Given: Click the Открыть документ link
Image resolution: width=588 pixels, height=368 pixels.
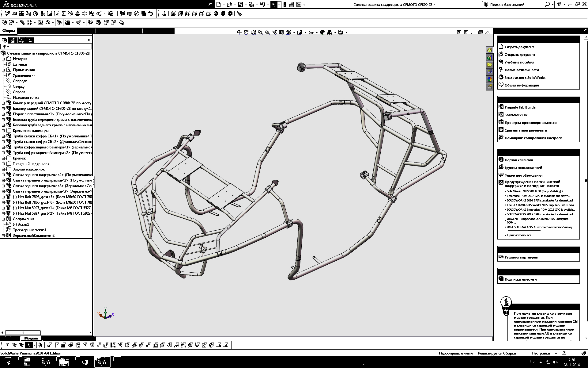Looking at the screenshot, I should tap(520, 55).
